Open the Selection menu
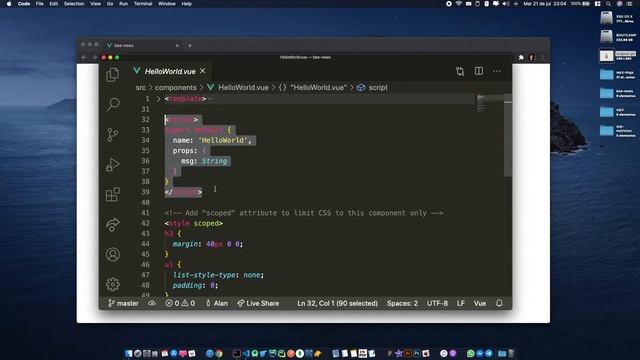Screen dimensions: 640x360 73,4
